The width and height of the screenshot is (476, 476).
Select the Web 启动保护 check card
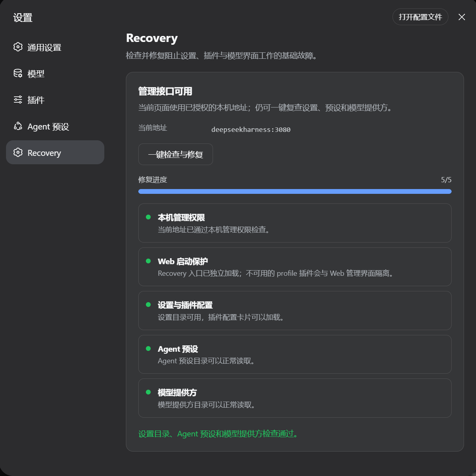coord(295,267)
